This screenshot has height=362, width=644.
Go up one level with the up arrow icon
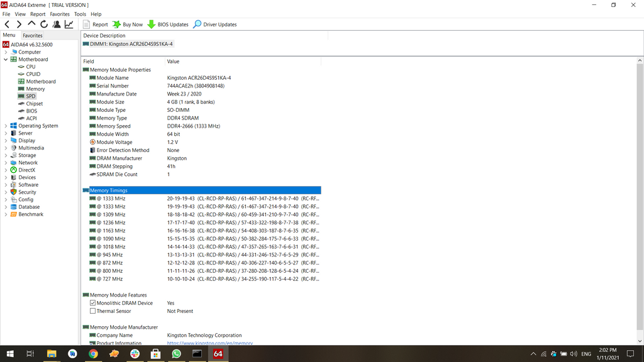(x=31, y=25)
